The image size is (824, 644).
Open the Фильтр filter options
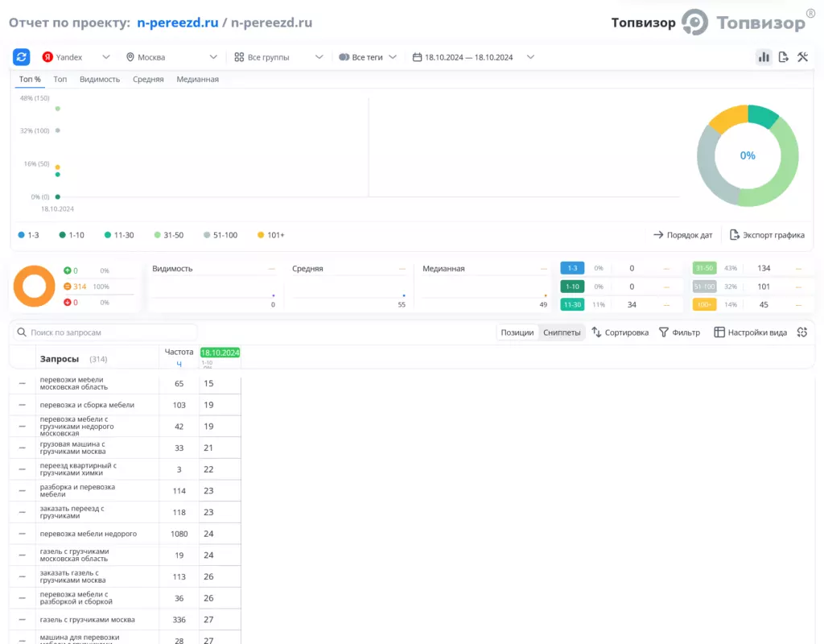(679, 332)
